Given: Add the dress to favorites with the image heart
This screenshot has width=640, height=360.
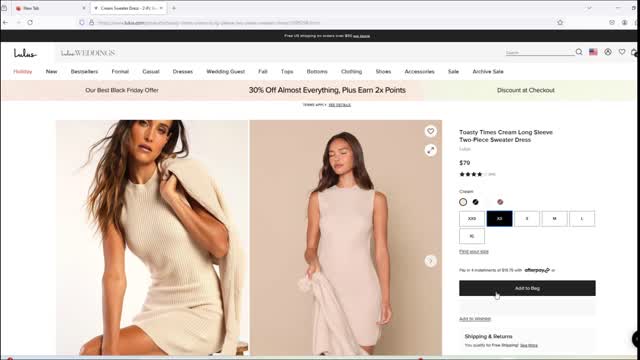Looking at the screenshot, I should click(x=430, y=131).
